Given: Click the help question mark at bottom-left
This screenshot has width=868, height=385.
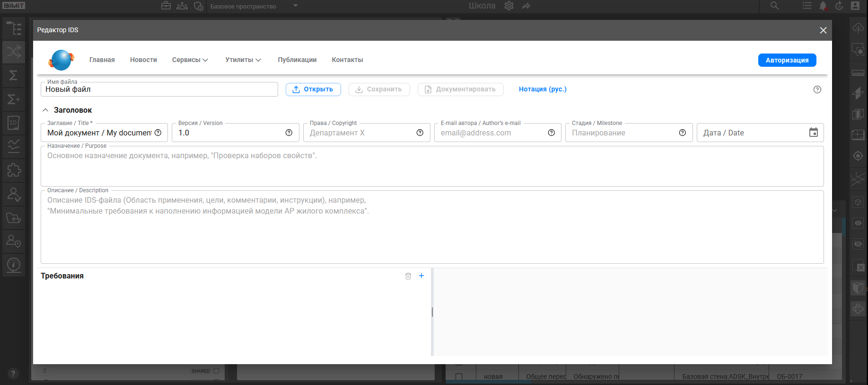Looking at the screenshot, I should pos(13,374).
